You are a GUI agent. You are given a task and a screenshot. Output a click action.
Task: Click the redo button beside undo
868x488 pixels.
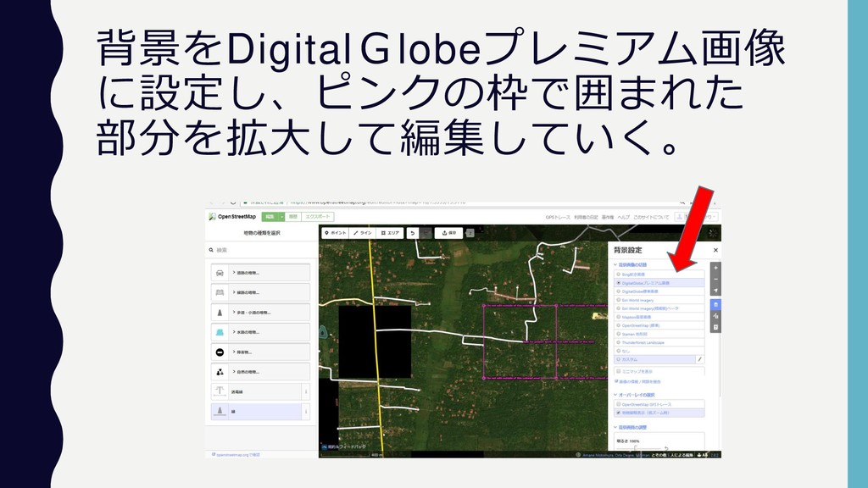[x=426, y=233]
